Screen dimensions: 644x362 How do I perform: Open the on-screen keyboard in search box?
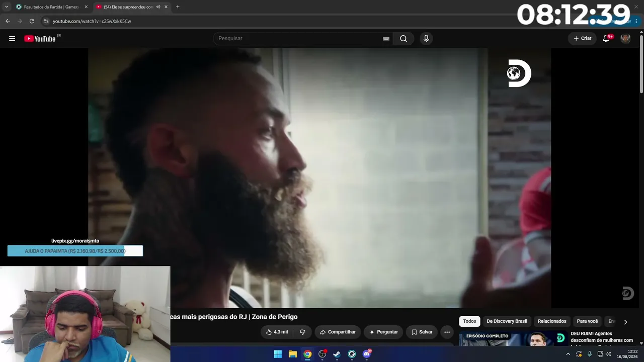tap(386, 39)
